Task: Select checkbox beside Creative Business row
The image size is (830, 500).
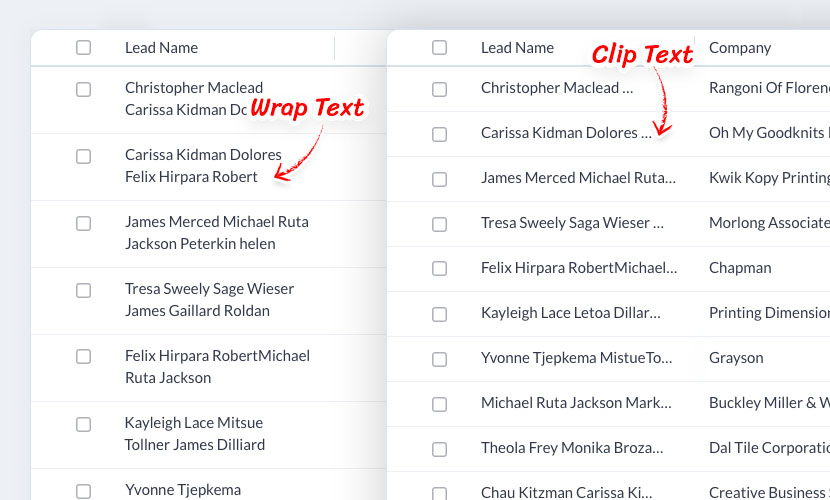Action: tap(439, 493)
